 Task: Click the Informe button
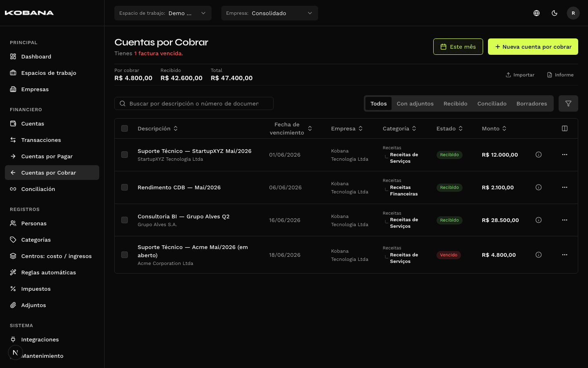560,75
